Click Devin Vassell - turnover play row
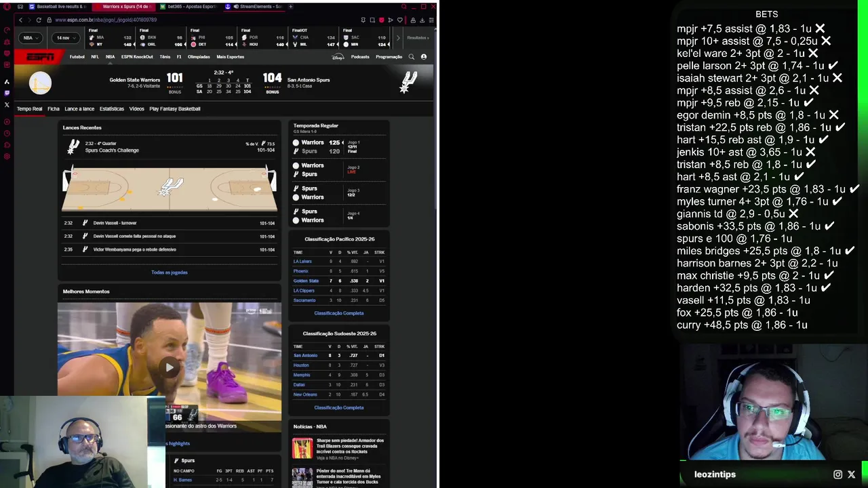This screenshot has height=488, width=868. 170,223
